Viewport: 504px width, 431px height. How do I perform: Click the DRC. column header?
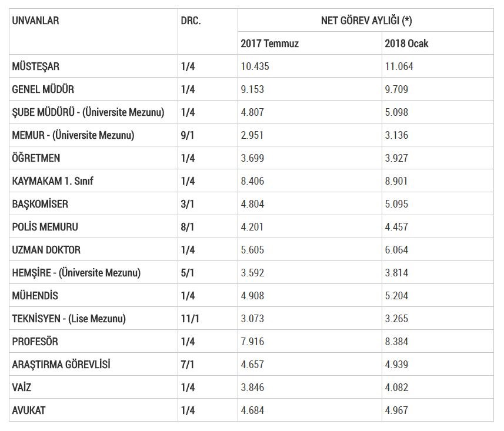pyautogui.click(x=191, y=21)
